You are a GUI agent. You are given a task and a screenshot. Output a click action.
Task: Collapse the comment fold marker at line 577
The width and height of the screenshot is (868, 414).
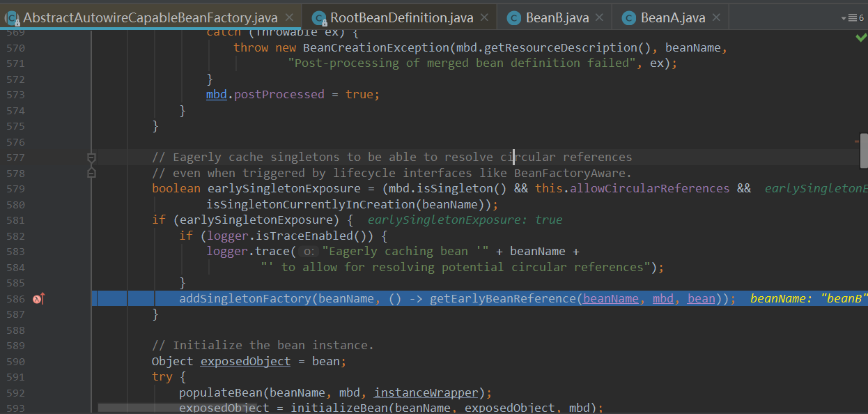pos(91,158)
